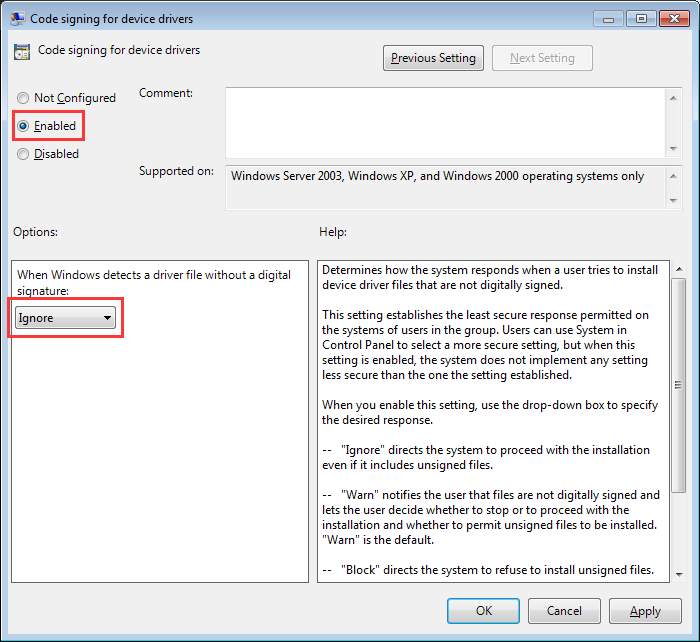Select the Enabled radio button
The width and height of the screenshot is (700, 642).
pos(23,126)
